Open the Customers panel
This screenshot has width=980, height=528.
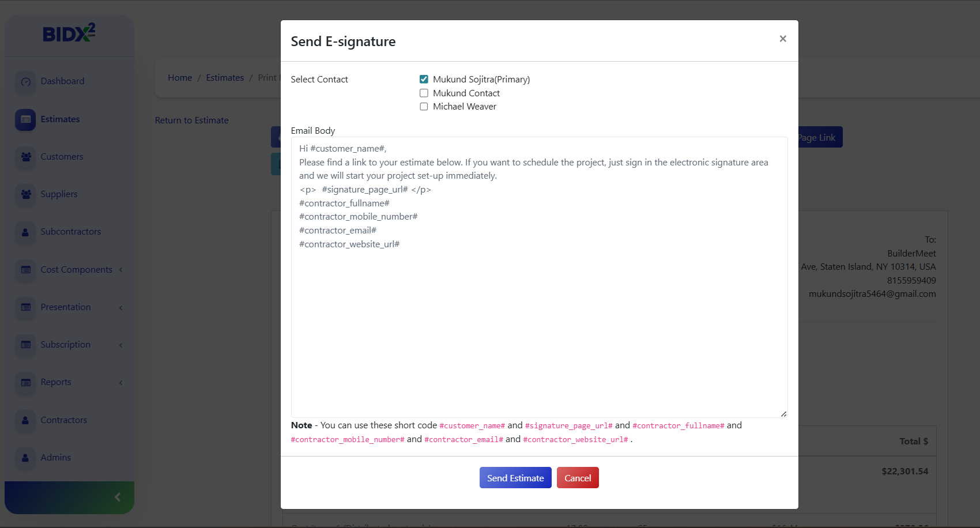(61, 156)
